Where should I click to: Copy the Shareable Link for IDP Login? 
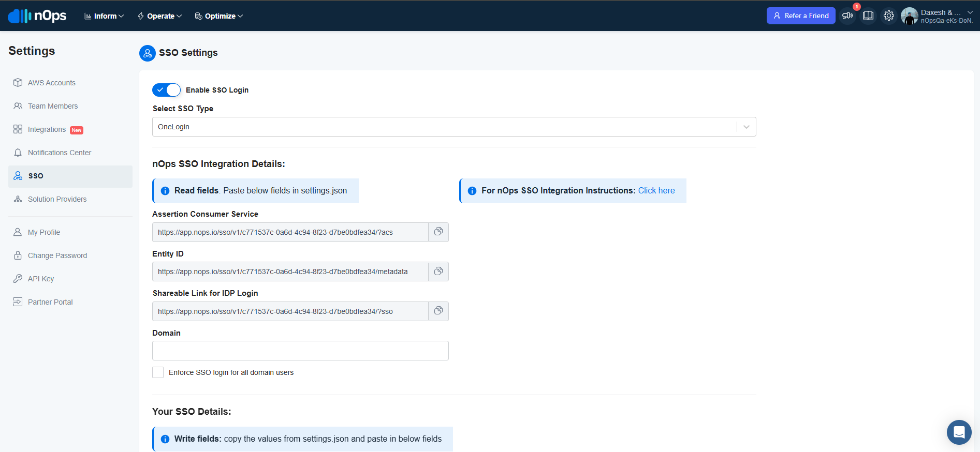(x=438, y=311)
